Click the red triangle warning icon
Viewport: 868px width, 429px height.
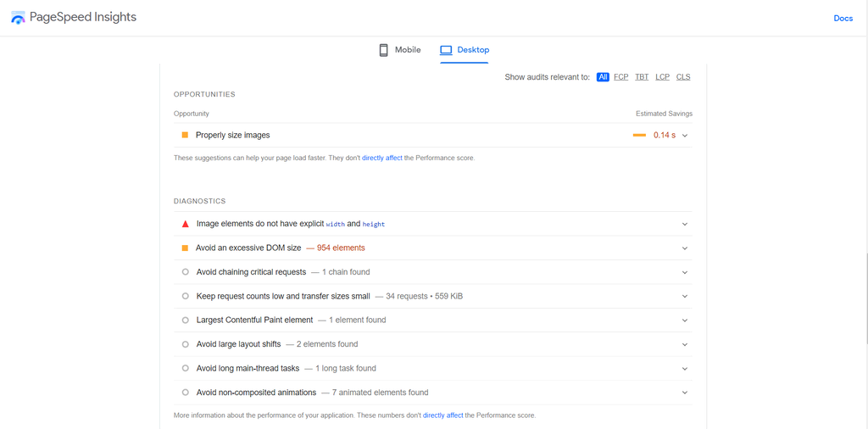pyautogui.click(x=185, y=224)
